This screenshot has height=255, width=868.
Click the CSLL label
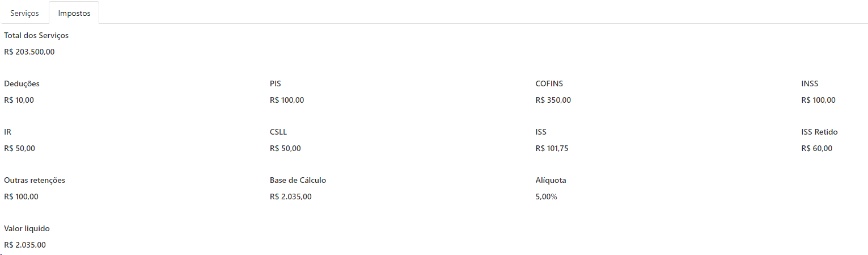(x=278, y=132)
